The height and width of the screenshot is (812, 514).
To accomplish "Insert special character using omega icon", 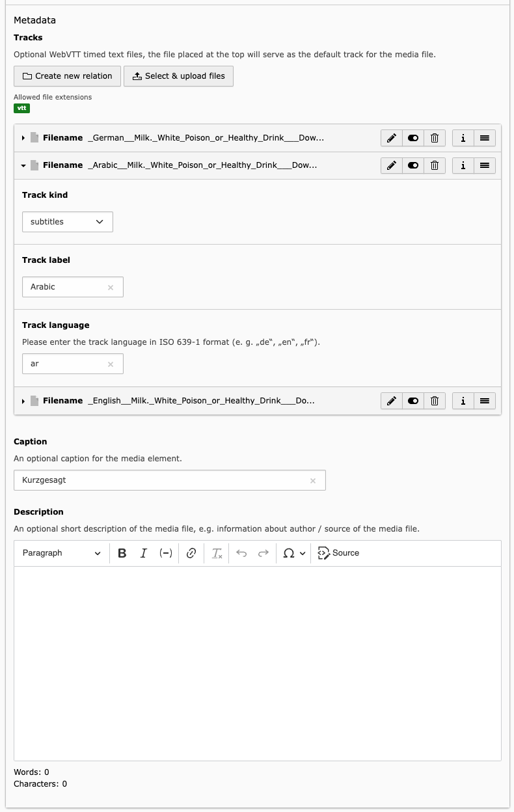I will pos(289,553).
